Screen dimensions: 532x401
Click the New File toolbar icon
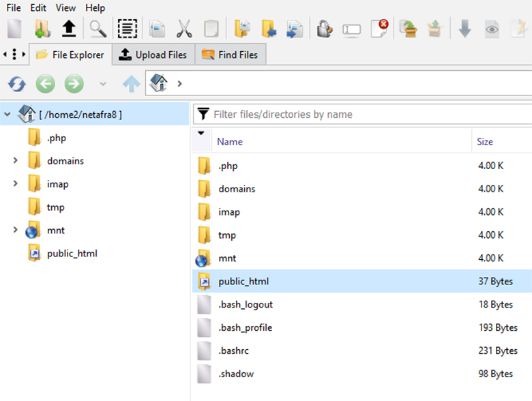(14, 29)
